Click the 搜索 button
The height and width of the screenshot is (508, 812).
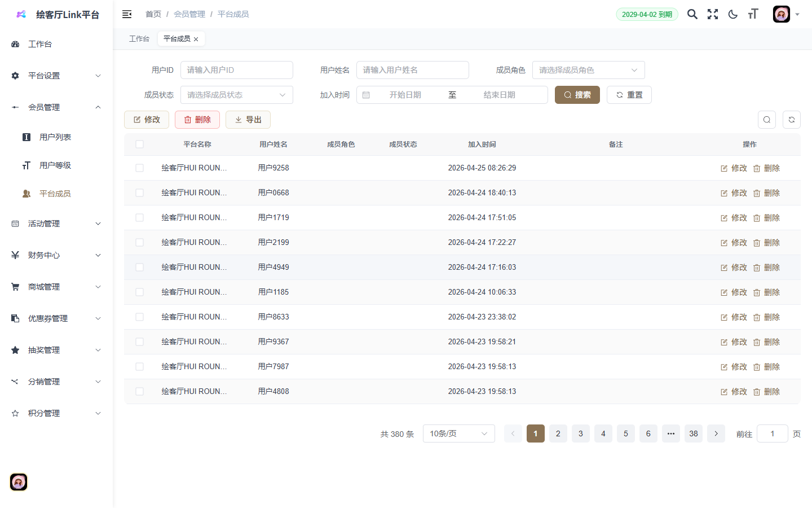577,95
